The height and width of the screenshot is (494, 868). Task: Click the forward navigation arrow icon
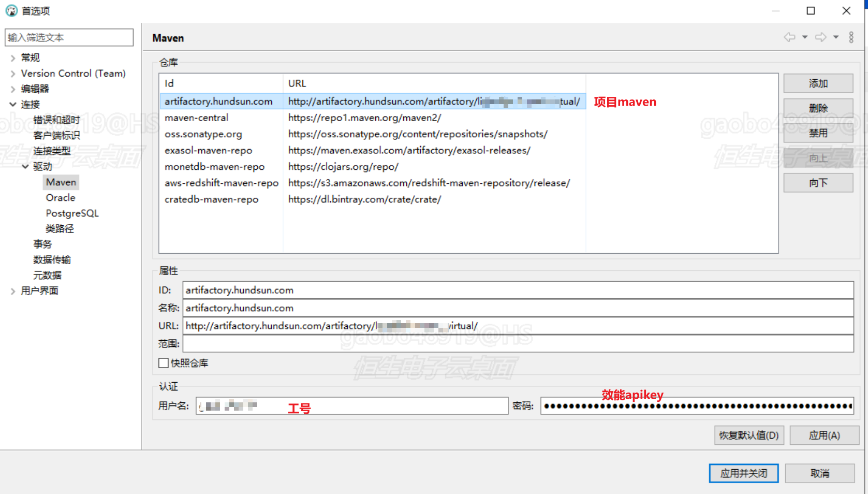coord(820,37)
